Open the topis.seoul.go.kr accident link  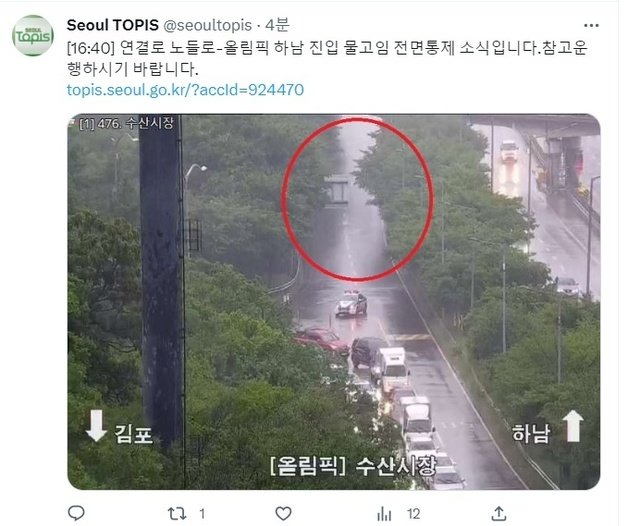tap(185, 90)
